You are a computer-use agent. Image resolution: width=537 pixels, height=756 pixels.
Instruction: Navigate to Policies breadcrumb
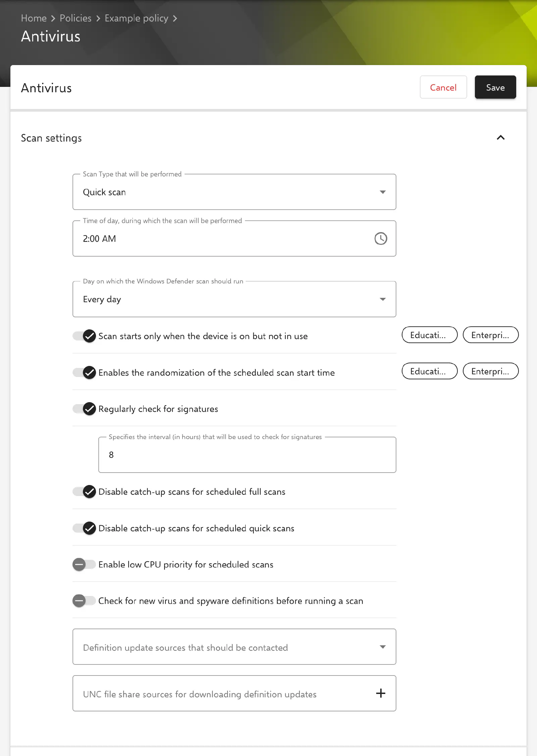76,18
